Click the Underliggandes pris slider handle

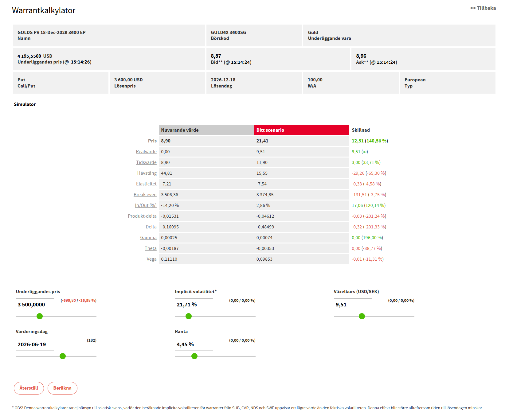tap(40, 316)
